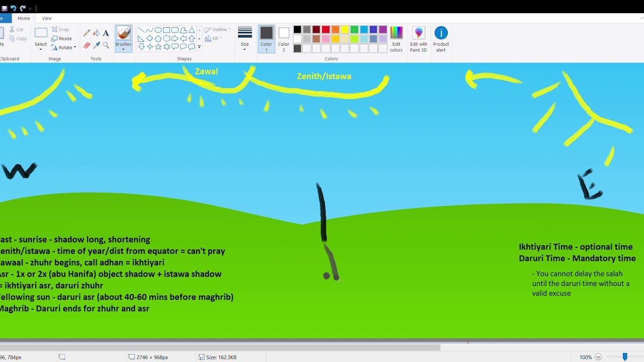Image resolution: width=644 pixels, height=362 pixels.
Task: Pick the black swatch in the palette
Action: pyautogui.click(x=297, y=30)
